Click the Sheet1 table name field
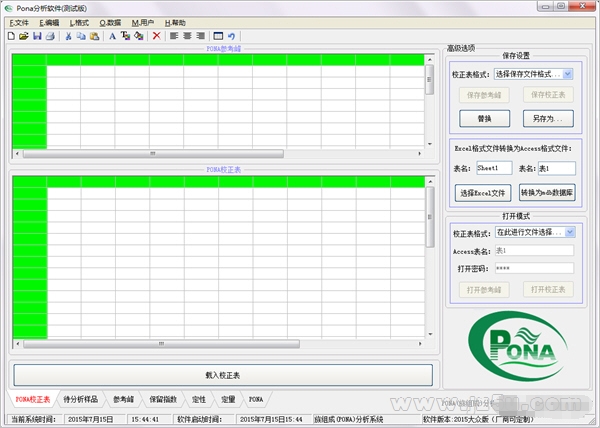The image size is (600, 428). point(494,168)
